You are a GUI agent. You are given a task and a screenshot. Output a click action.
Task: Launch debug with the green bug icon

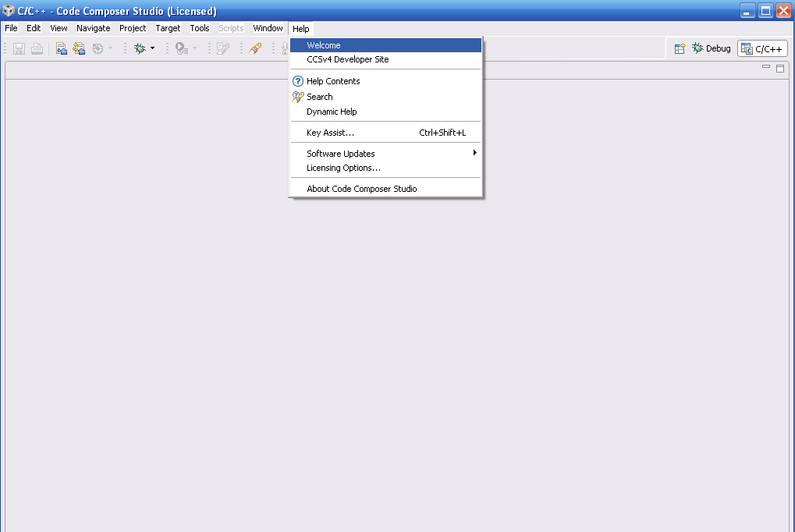point(140,48)
